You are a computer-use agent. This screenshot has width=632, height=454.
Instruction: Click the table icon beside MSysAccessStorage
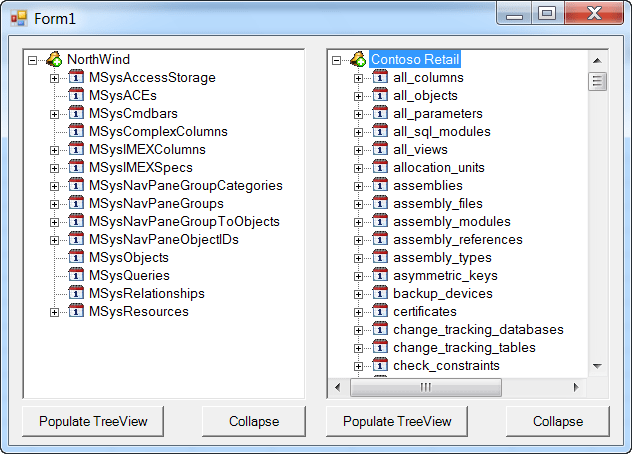[76, 77]
